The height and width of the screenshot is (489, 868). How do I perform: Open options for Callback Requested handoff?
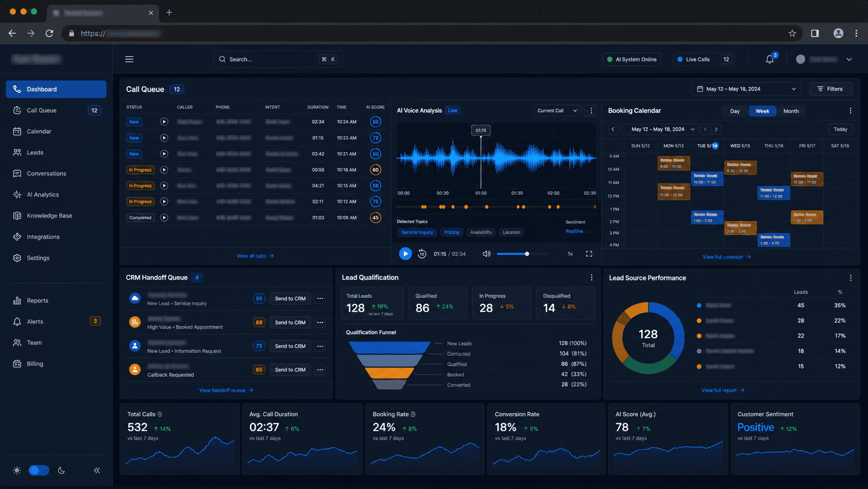(320, 370)
